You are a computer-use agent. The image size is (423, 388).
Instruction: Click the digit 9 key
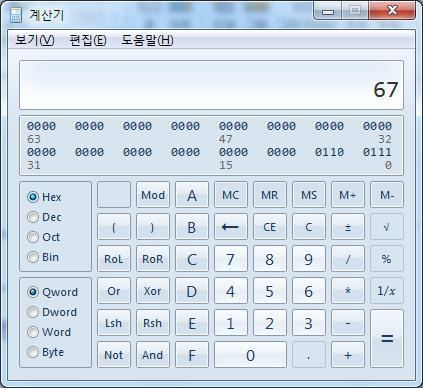[x=309, y=259]
